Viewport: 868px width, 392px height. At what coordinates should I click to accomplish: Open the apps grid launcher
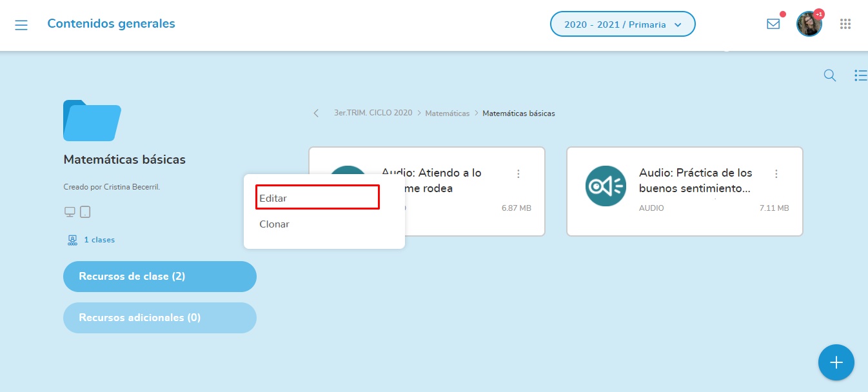click(x=845, y=24)
